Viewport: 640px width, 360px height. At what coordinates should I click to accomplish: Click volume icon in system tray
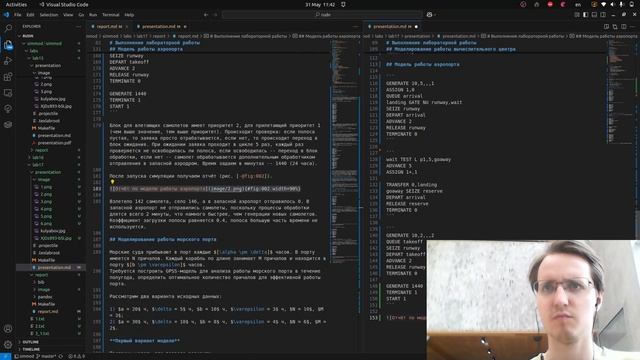point(612,4)
